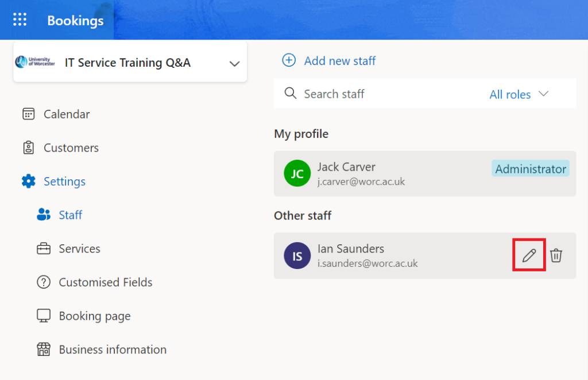The height and width of the screenshot is (380, 588).
Task: Open the Business information page
Action: (x=113, y=350)
